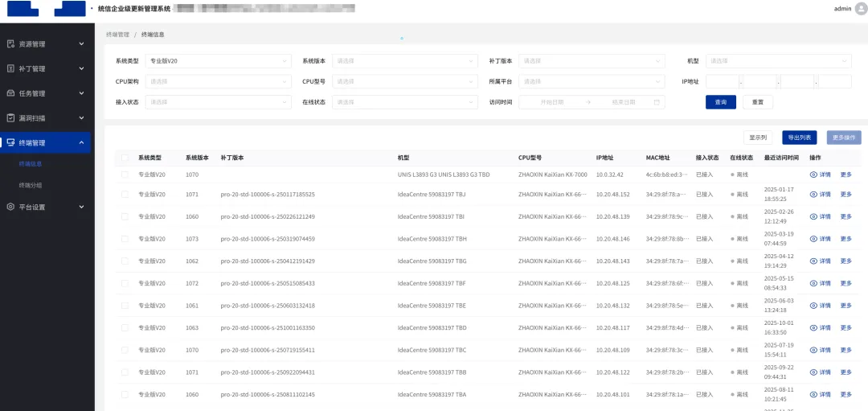Click the 平台设置 gear icon

point(11,207)
